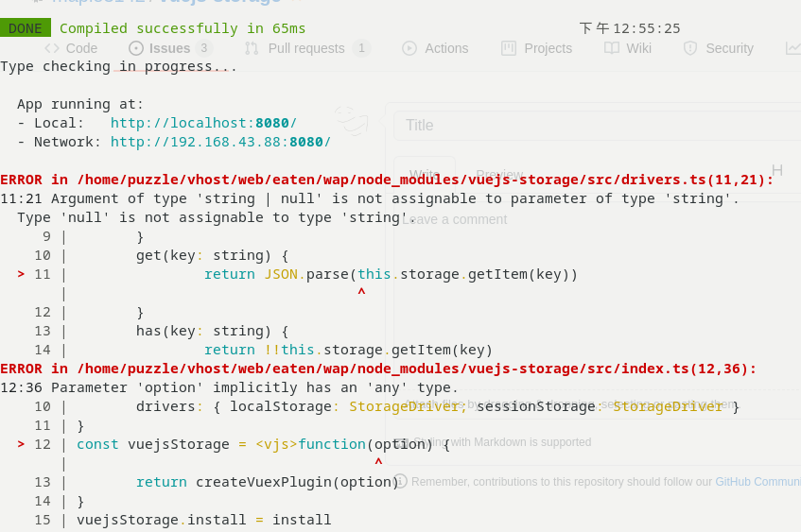Viewport: 801px width, 532px height.
Task: Click code line get(key: string) {
Action: pyautogui.click(x=212, y=255)
